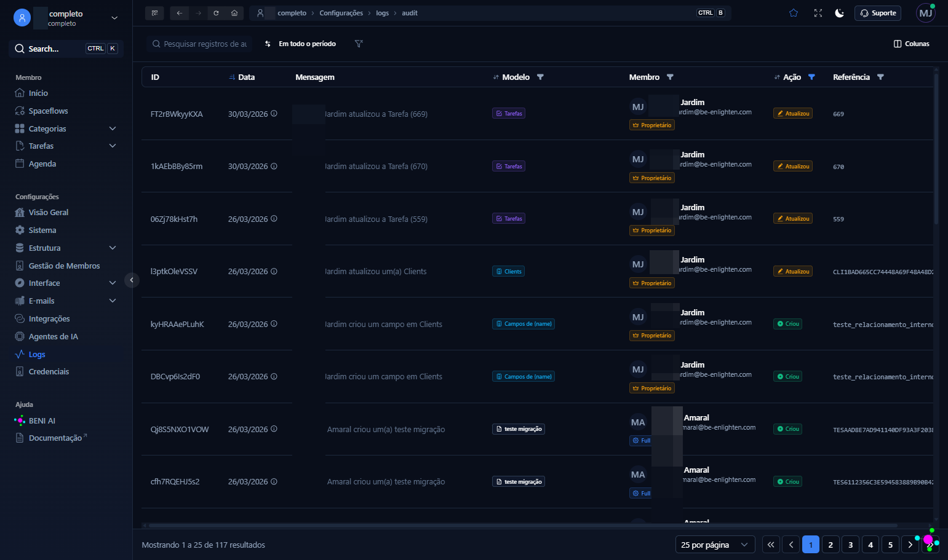The height and width of the screenshot is (560, 948).
Task: Open Agenda in sidebar
Action: click(x=42, y=164)
